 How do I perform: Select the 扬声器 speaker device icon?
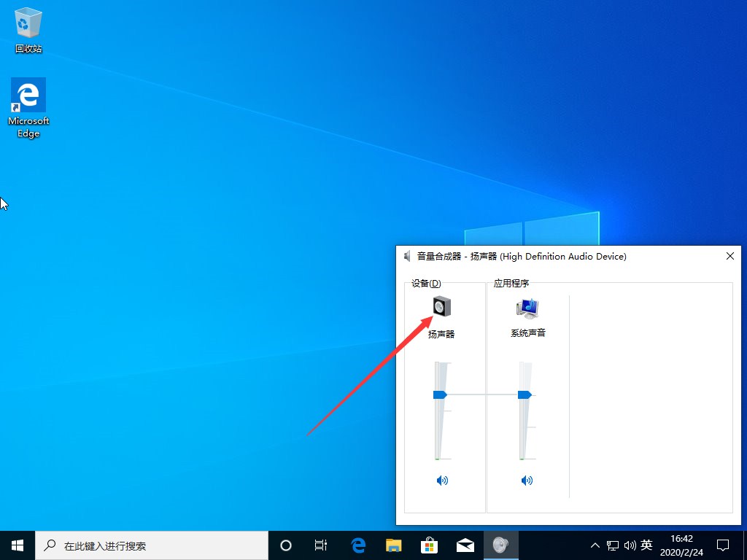click(441, 306)
